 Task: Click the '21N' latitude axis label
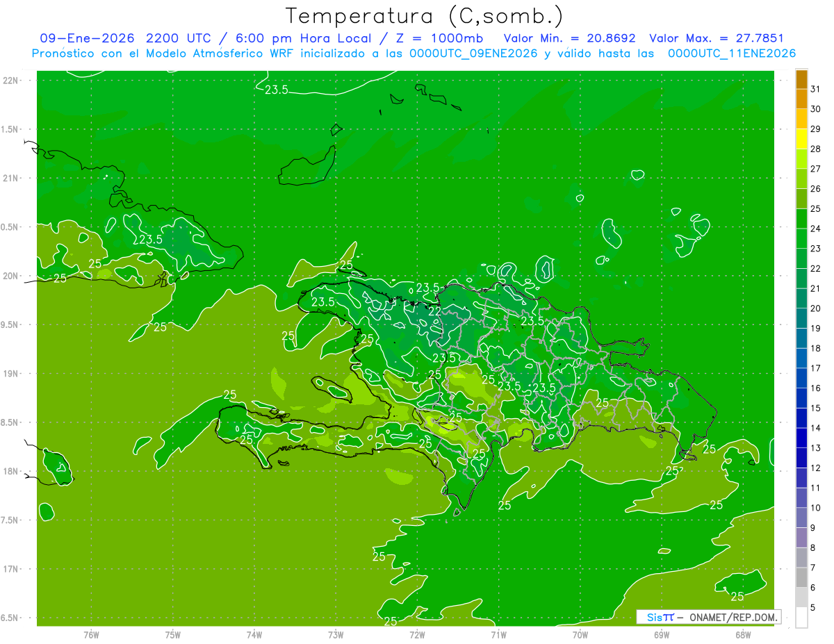pos(11,179)
